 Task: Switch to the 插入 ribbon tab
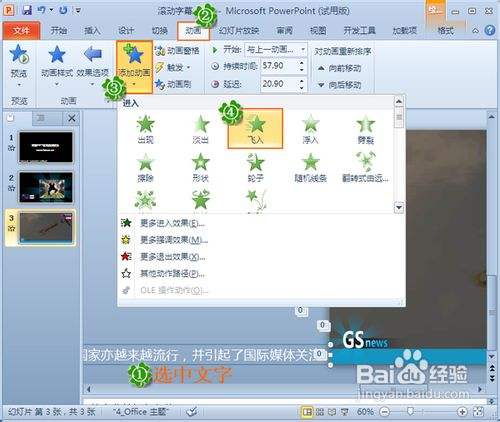pyautogui.click(x=92, y=31)
